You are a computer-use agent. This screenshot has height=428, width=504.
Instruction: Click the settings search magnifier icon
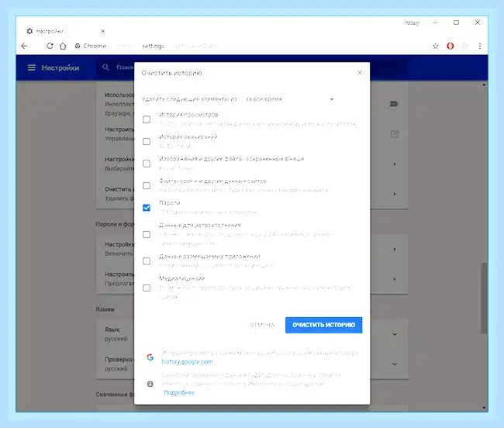pos(105,67)
